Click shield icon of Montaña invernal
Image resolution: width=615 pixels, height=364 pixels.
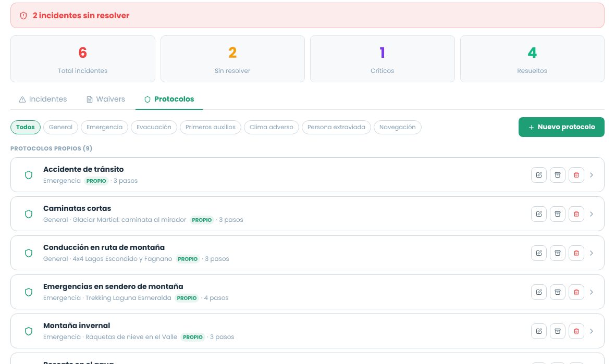click(29, 331)
